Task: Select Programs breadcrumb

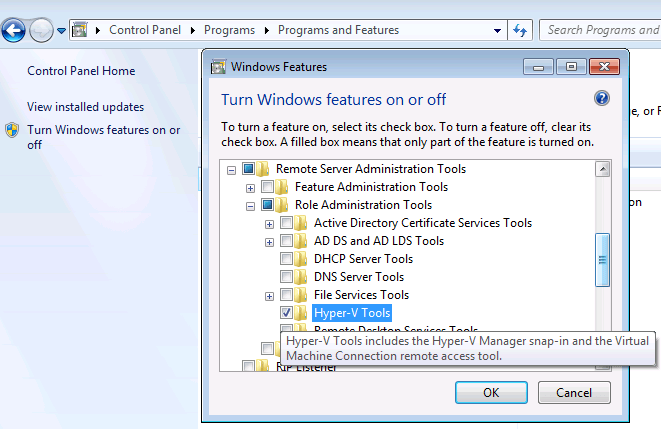Action: pyautogui.click(x=229, y=30)
